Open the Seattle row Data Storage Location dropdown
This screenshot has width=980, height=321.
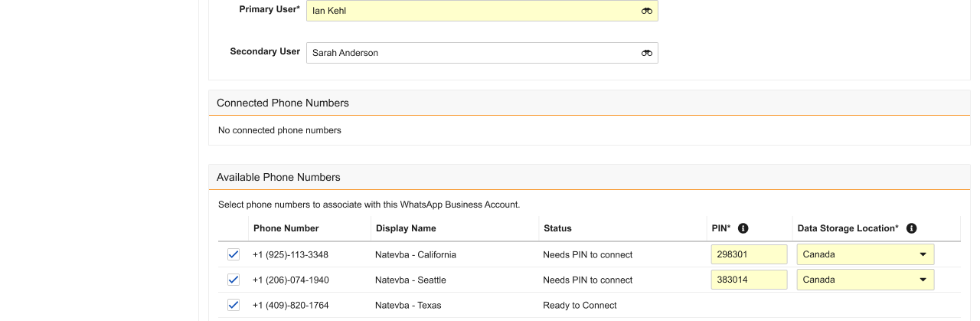tap(865, 280)
